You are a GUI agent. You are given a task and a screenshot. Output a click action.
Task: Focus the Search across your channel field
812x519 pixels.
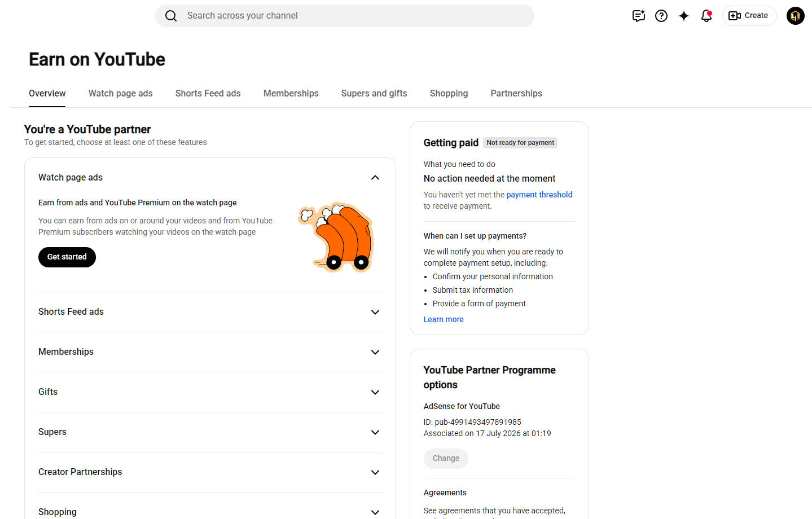(x=345, y=16)
